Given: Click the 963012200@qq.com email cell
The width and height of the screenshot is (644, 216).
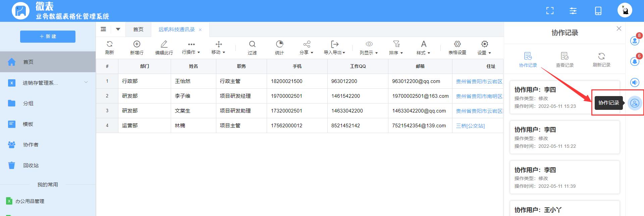Looking at the screenshot, I should pyautogui.click(x=420, y=81).
